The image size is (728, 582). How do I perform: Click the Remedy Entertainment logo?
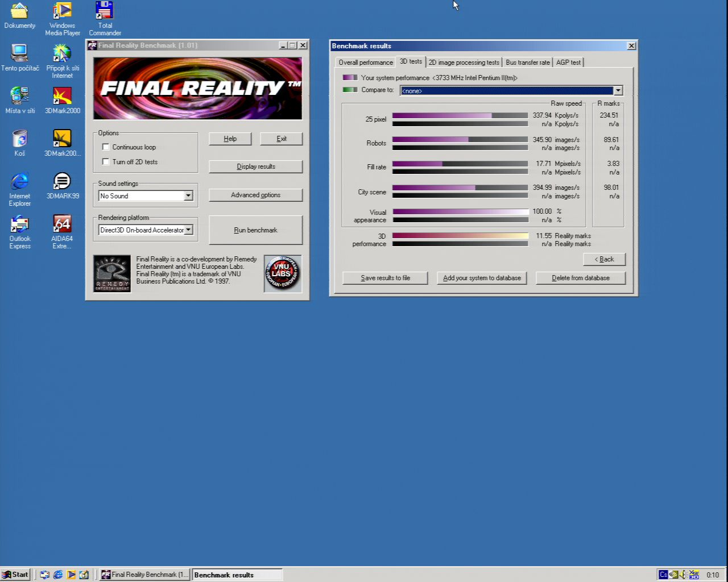pyautogui.click(x=112, y=273)
